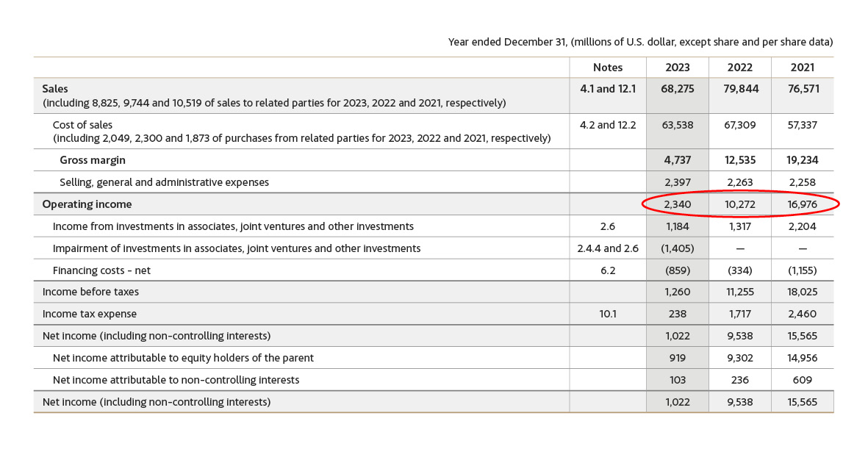Click the Cost of sales note "4.2 and 12.2"
This screenshot has width=868, height=449.
607,125
